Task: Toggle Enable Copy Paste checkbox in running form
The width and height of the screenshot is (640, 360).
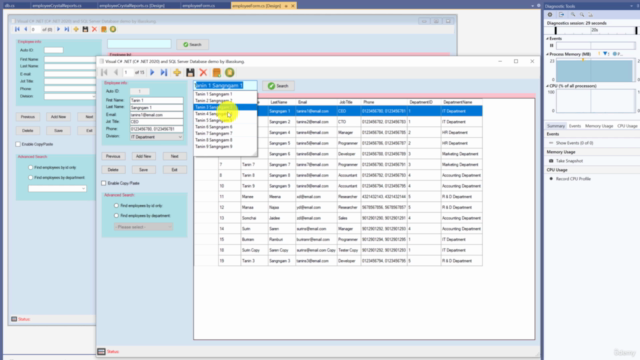Action: point(104,183)
